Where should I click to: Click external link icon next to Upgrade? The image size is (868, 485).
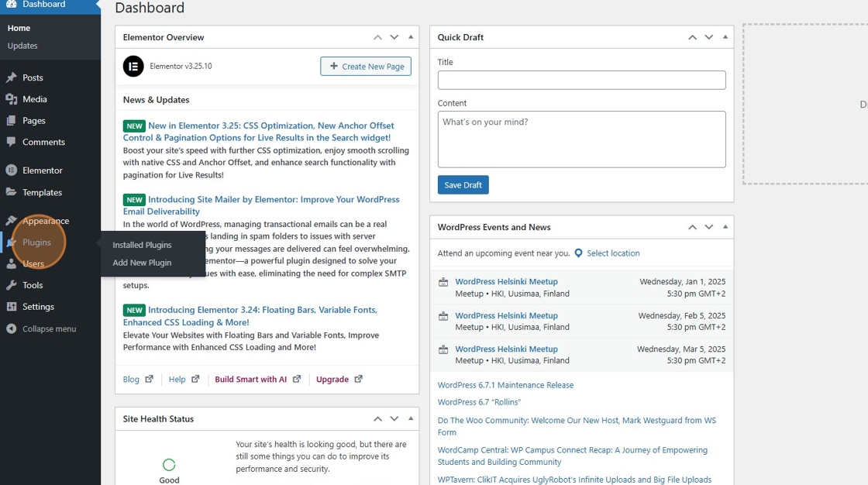[x=359, y=380]
